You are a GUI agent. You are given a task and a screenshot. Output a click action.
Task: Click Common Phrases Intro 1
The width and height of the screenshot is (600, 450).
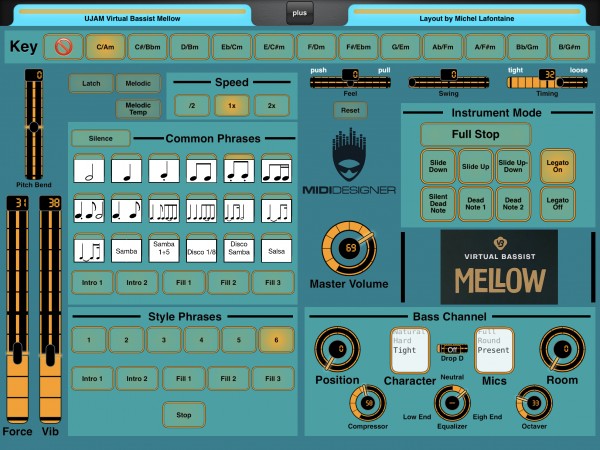(92, 282)
